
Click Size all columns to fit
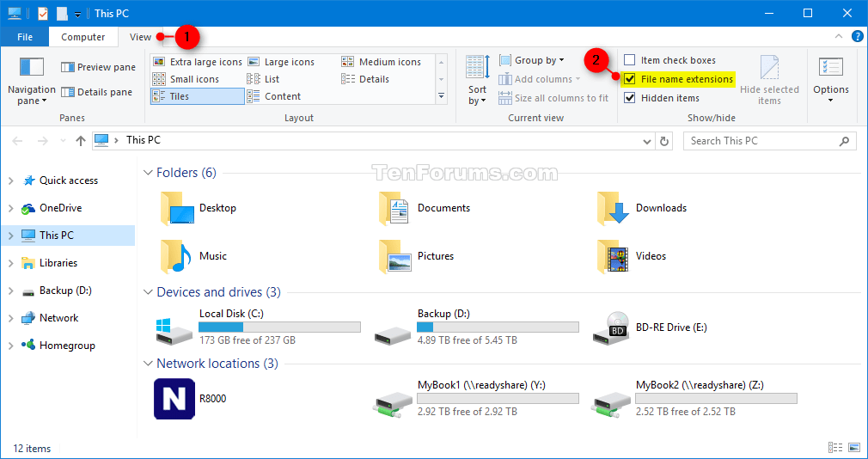tap(553, 98)
